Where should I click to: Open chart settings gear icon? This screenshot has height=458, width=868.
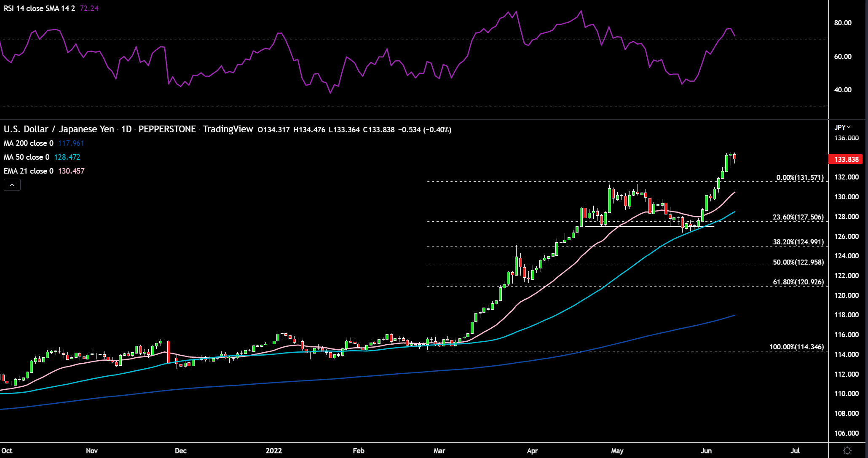(x=847, y=451)
